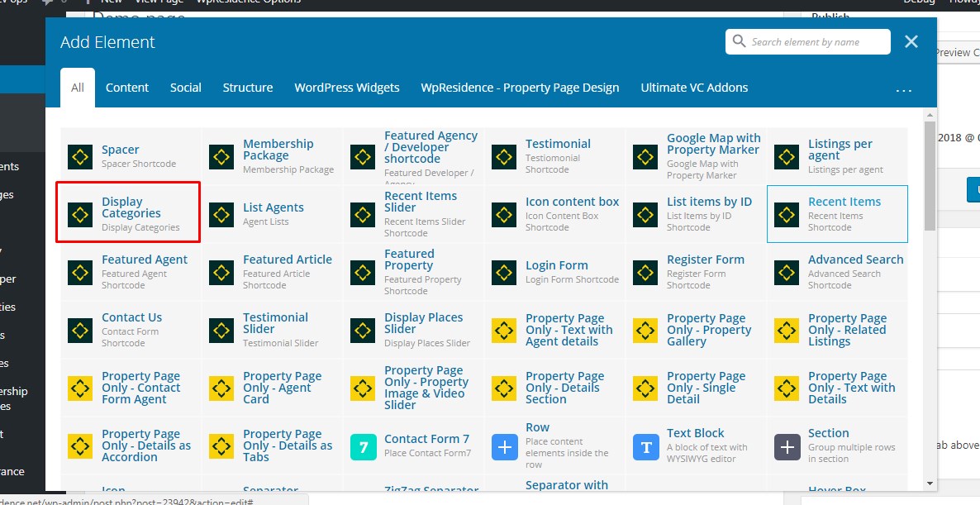Select the Contact Form 7 teal icon
980x505 pixels.
[363, 447]
